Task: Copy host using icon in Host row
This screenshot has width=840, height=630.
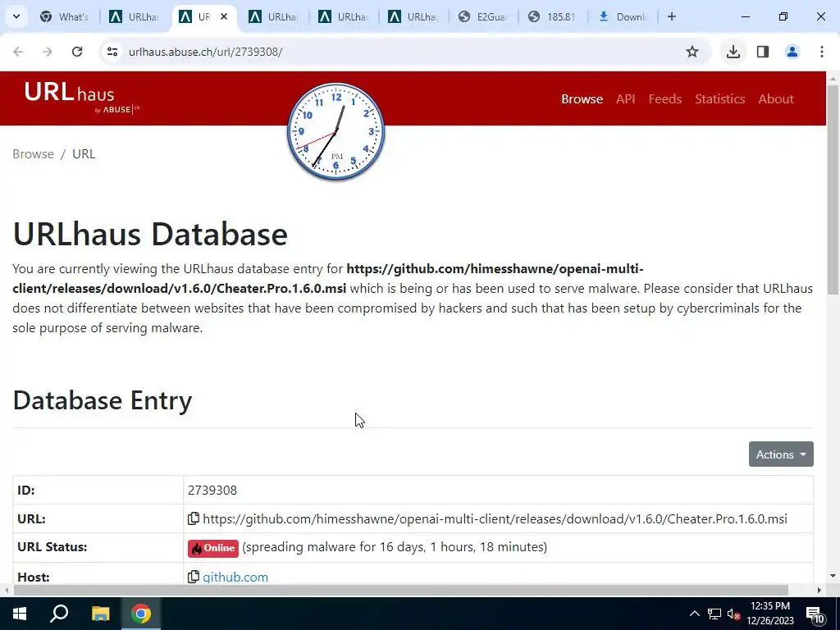Action: point(194,577)
